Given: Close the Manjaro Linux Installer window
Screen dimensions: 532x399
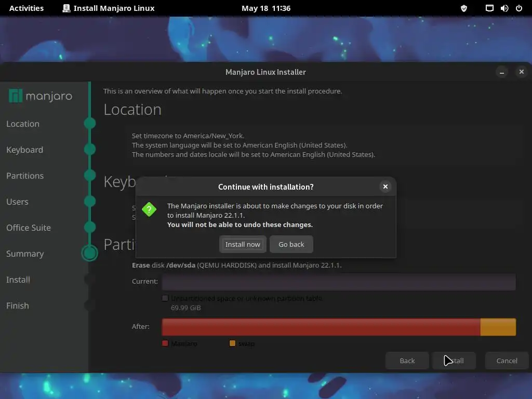Looking at the screenshot, I should pyautogui.click(x=522, y=72).
